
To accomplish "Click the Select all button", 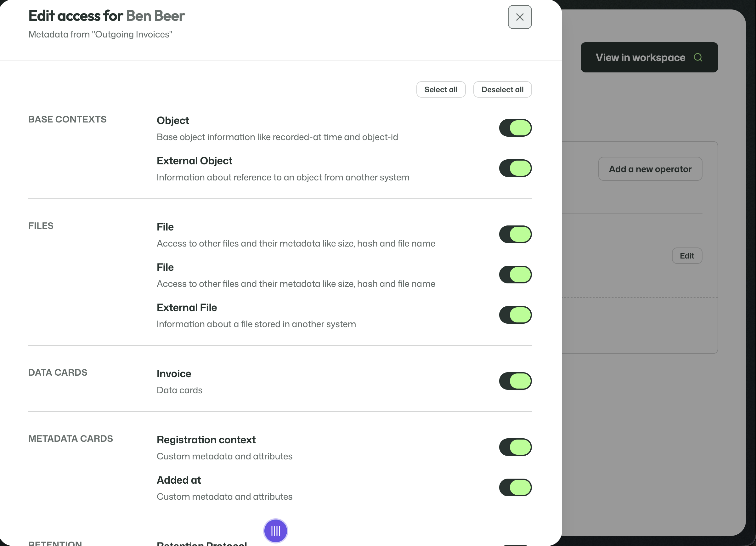I will (441, 90).
